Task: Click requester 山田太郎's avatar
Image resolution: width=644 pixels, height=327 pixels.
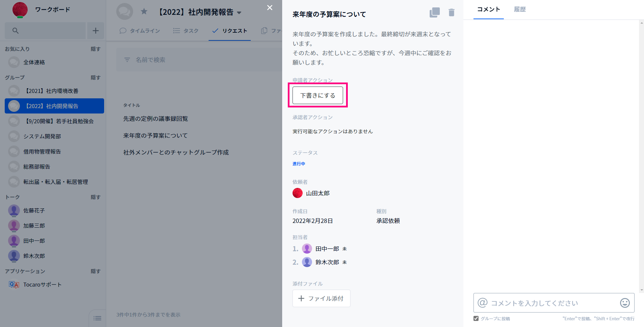Action: click(x=298, y=193)
